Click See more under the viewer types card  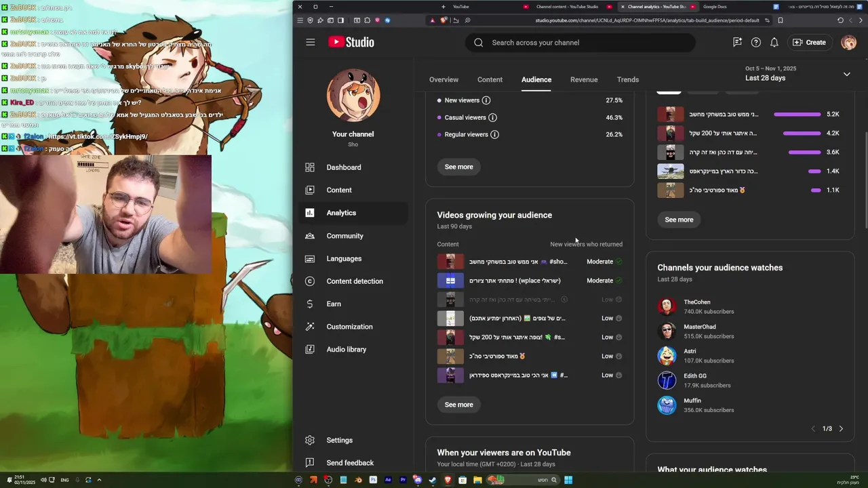(459, 167)
